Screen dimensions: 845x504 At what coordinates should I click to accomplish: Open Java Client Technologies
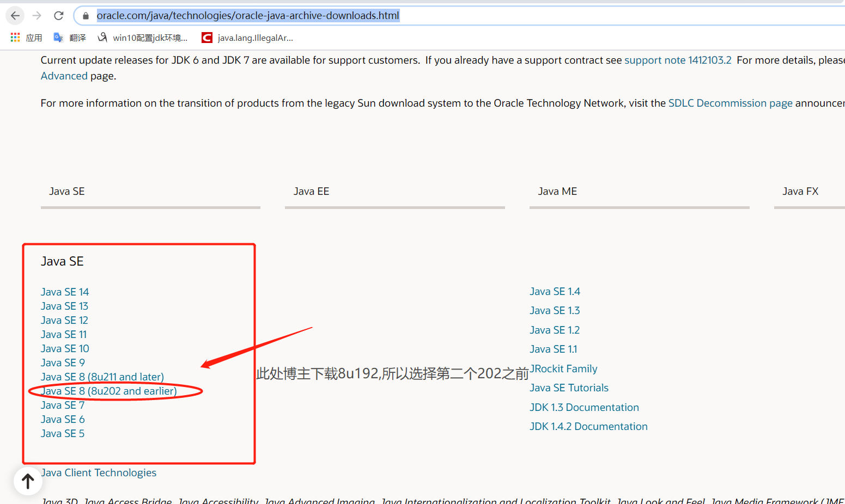point(99,472)
